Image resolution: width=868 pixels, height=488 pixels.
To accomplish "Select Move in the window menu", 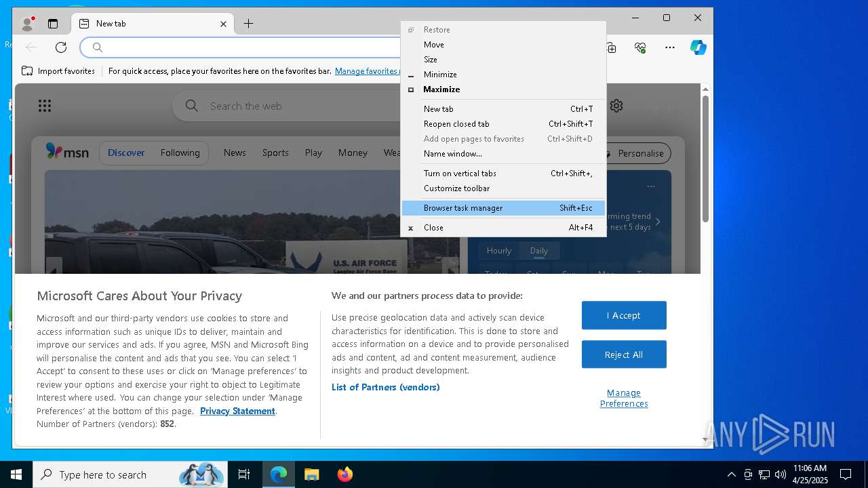I will [503, 45].
